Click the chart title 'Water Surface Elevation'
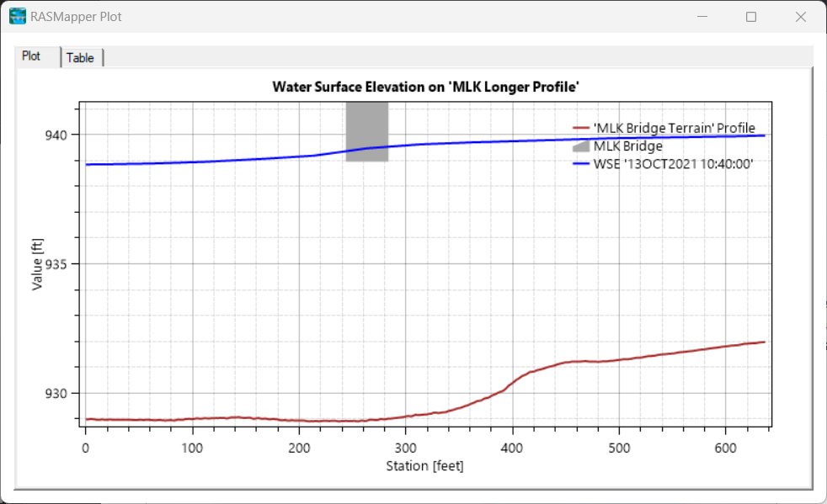This screenshot has height=504, width=827. (425, 87)
